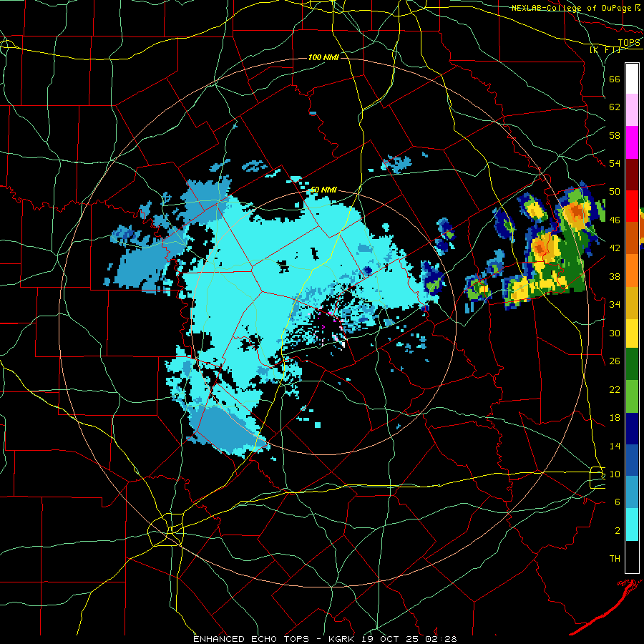This screenshot has width=644, height=644.
Task: Click the legend value '38'
Action: 615,276
